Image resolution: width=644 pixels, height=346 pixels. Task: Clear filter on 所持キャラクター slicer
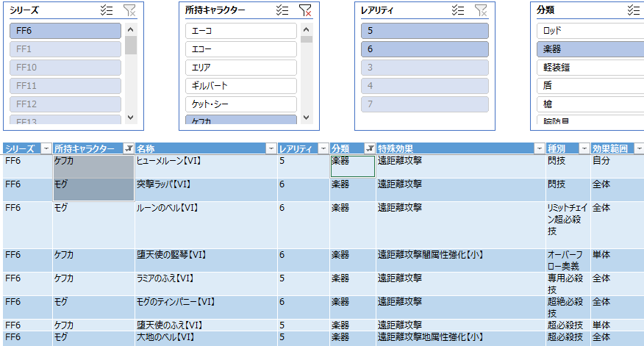click(305, 10)
